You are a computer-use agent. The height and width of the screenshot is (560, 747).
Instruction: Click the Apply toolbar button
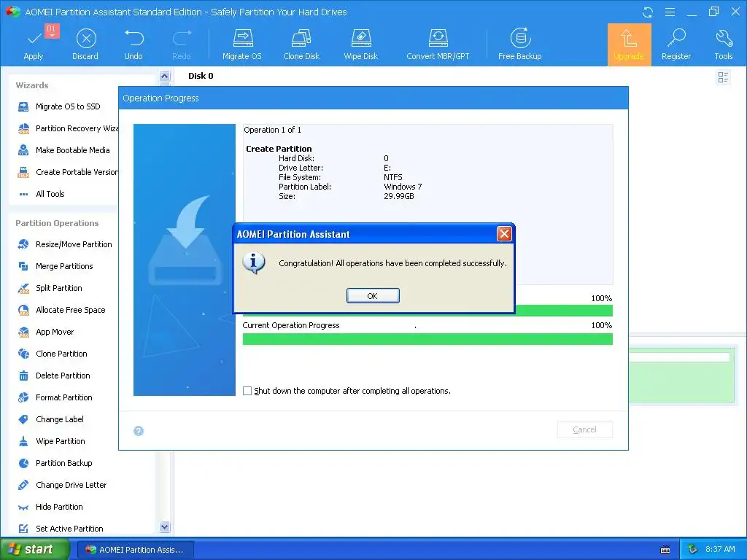[x=34, y=44]
